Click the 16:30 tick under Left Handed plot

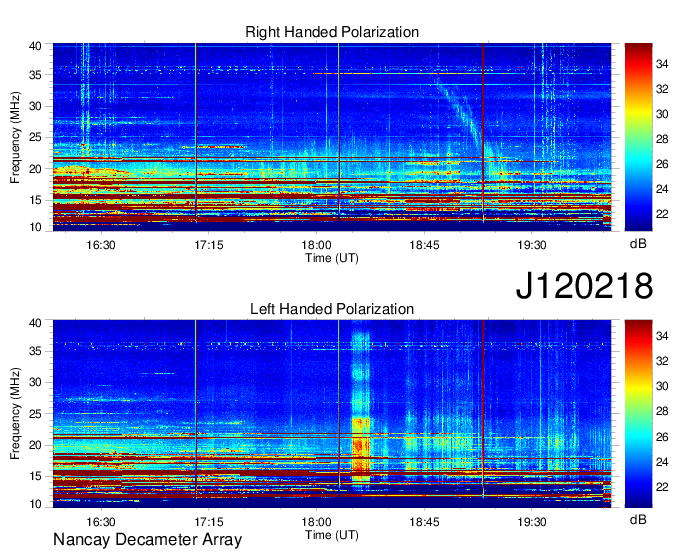[101, 522]
